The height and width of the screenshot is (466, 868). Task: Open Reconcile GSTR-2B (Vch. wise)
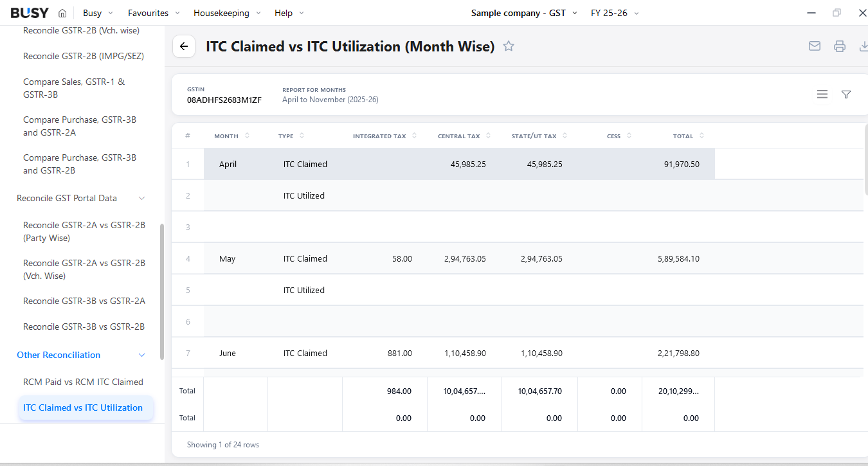pos(81,30)
